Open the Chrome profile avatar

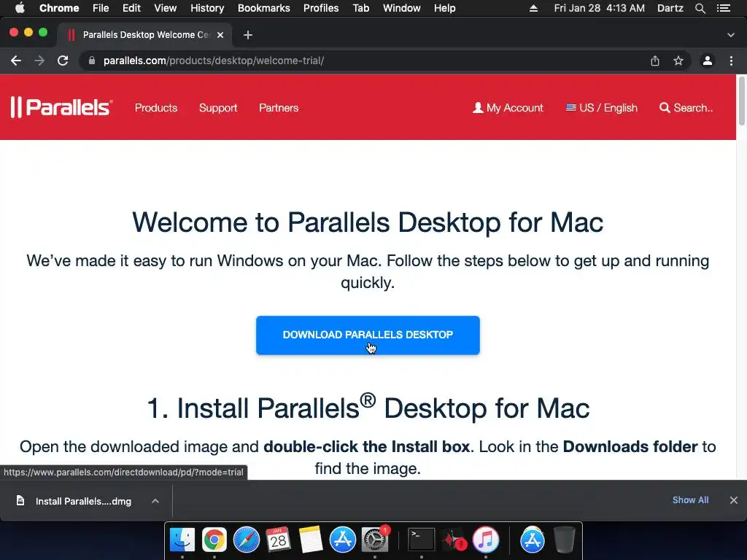pos(708,61)
